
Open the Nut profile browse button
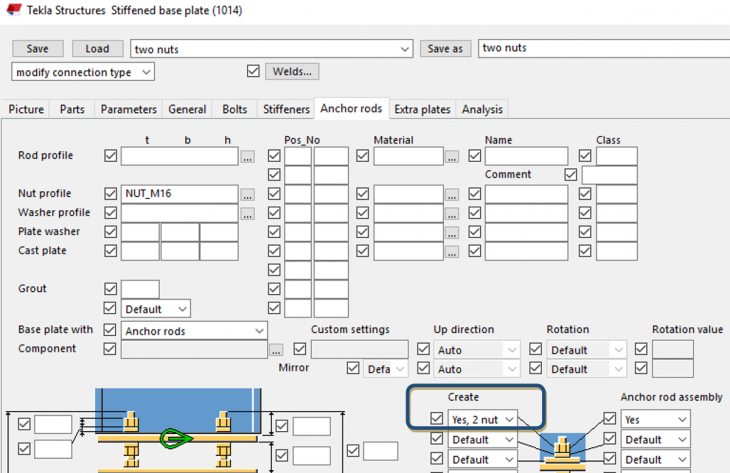247,194
